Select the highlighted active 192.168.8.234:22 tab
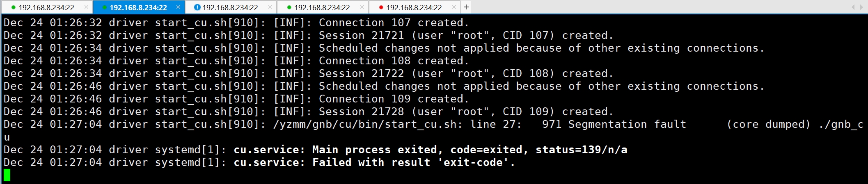Image resolution: width=868 pixels, height=184 pixels. pyautogui.click(x=138, y=7)
